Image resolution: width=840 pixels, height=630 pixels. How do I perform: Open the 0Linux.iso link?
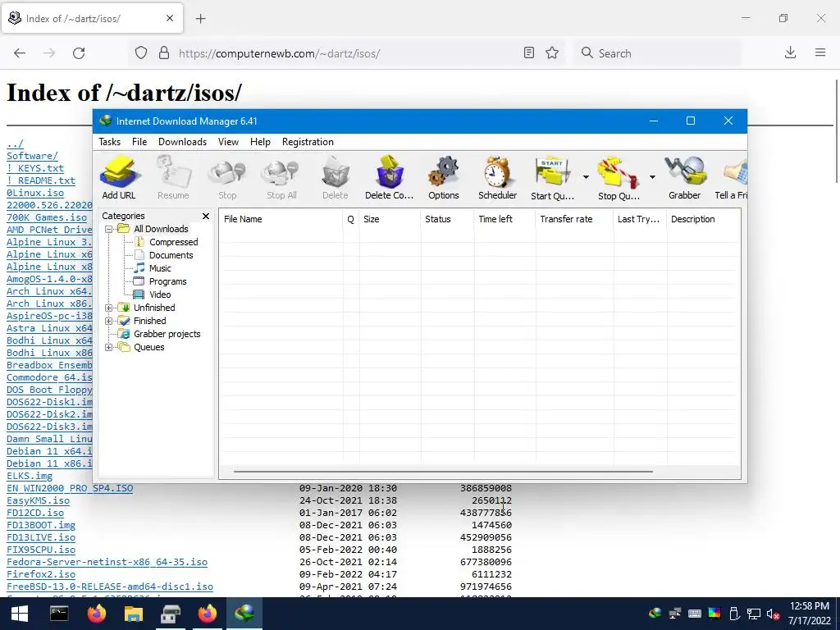34,193
